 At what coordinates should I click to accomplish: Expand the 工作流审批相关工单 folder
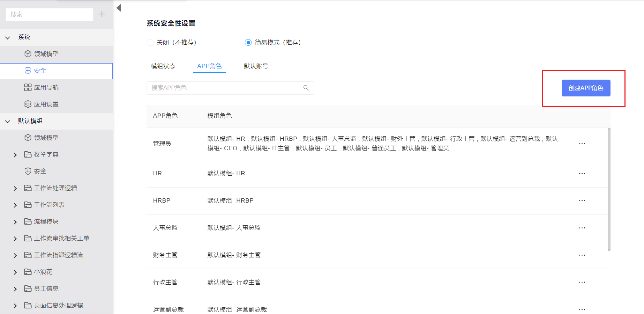pos(15,239)
